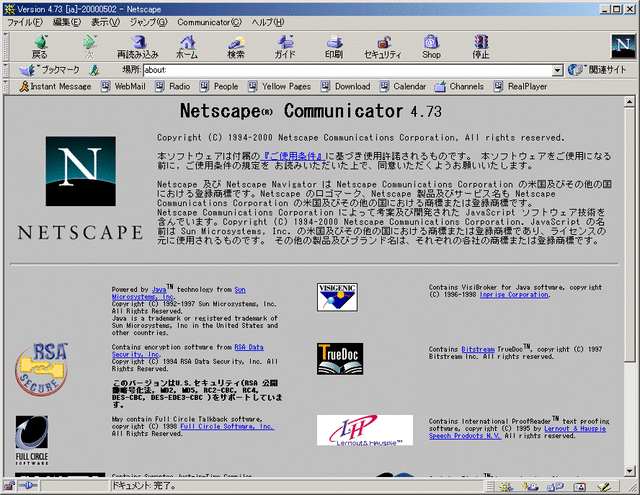Click the Print (印刷) toolbar button
640x495 pixels.
click(x=334, y=47)
